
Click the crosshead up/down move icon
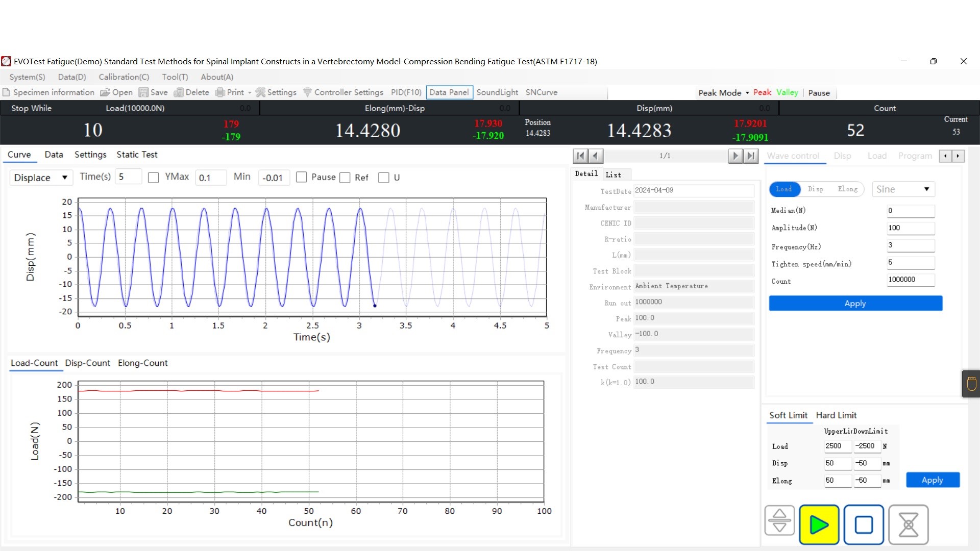tap(779, 520)
